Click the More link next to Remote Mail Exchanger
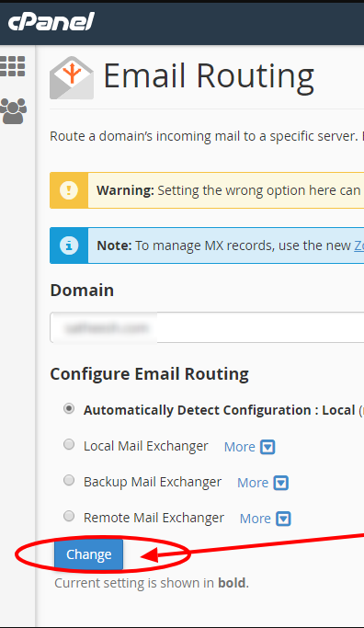This screenshot has height=628, width=364. 256,519
